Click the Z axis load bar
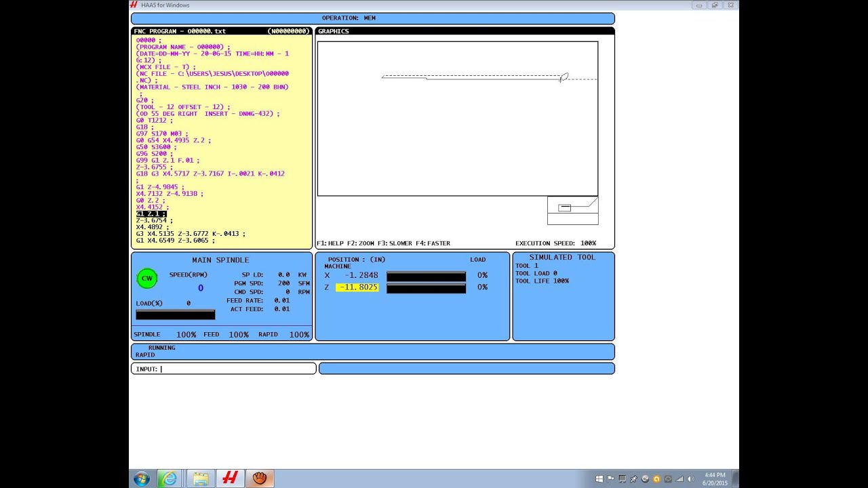This screenshot has width=868, height=488. point(426,288)
